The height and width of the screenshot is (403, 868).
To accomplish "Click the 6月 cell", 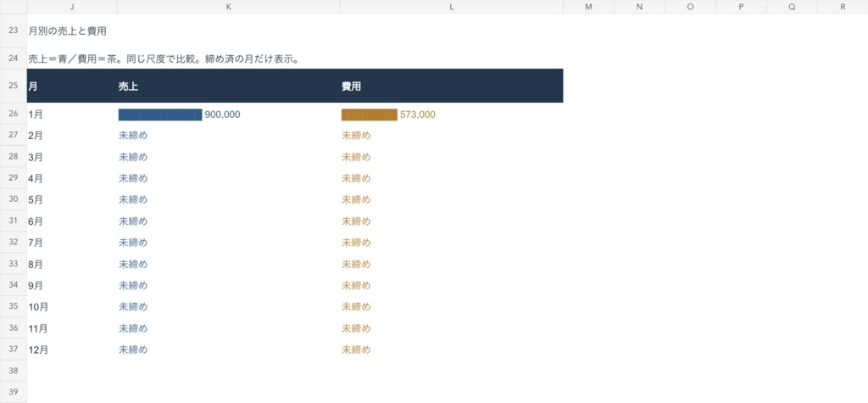I will click(72, 221).
